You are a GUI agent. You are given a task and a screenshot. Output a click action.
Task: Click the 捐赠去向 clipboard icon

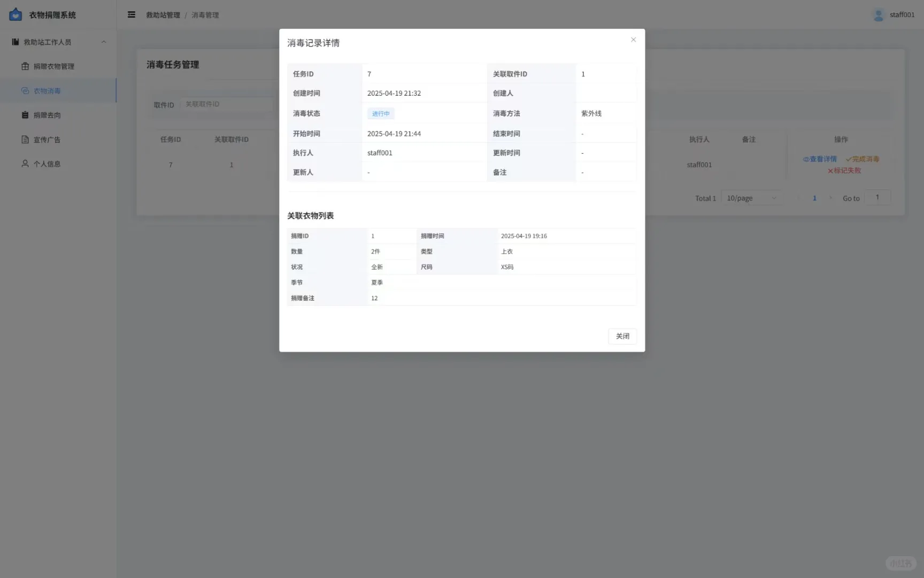25,115
